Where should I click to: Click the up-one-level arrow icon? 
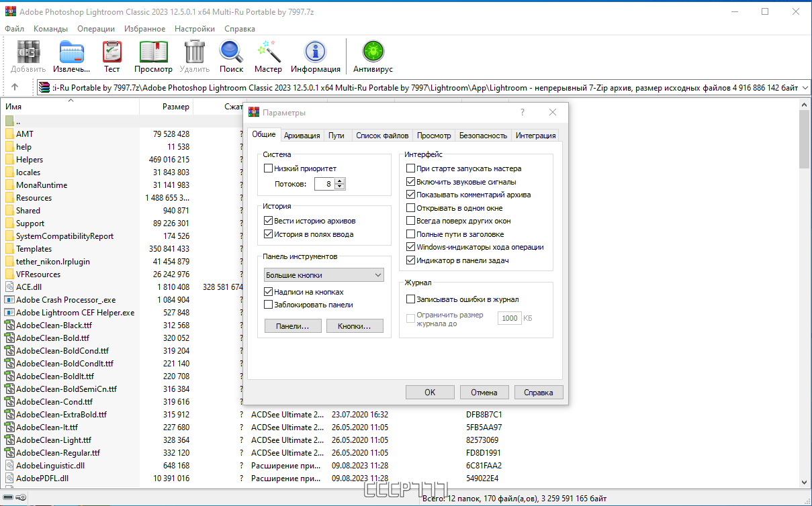pyautogui.click(x=15, y=87)
